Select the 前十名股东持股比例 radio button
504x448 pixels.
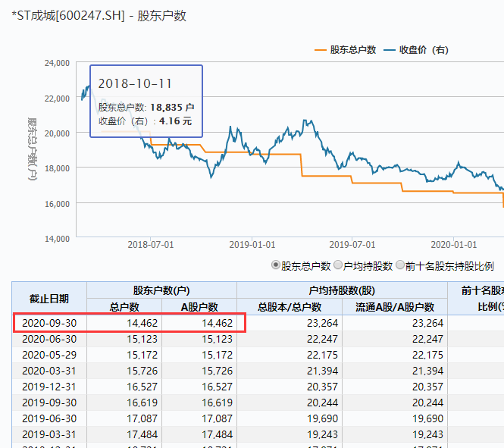pos(400,265)
